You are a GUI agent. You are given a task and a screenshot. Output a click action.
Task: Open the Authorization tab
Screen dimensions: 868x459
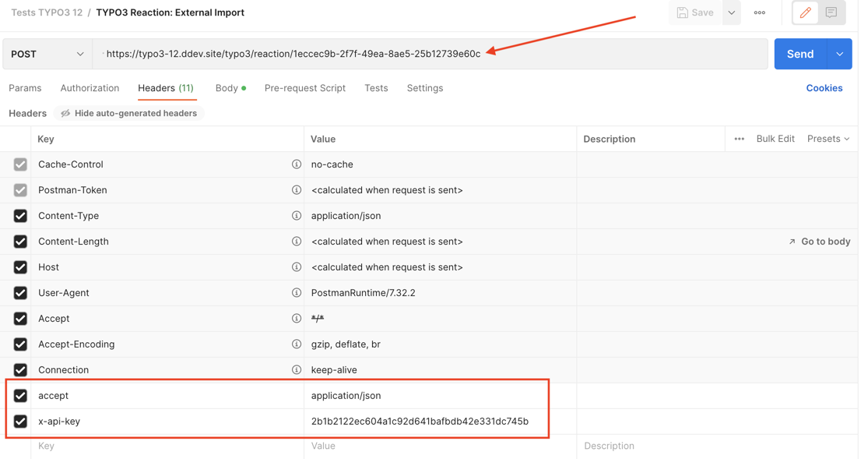point(90,88)
